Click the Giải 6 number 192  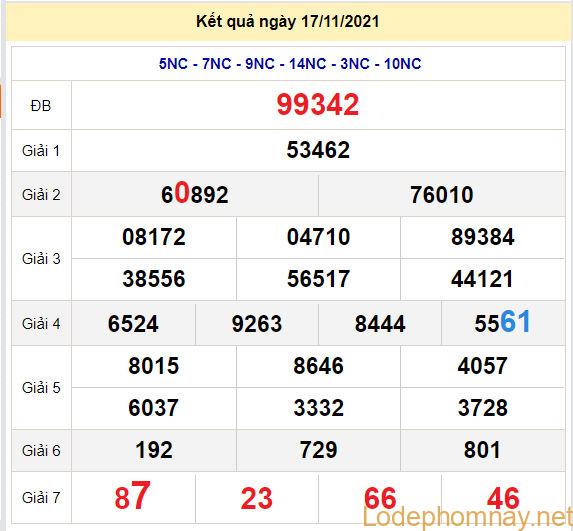click(154, 450)
